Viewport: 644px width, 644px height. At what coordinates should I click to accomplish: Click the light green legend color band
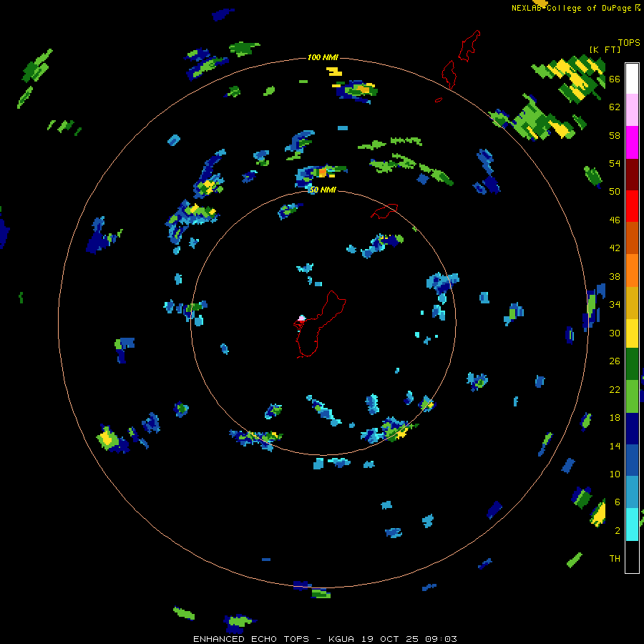pos(632,396)
